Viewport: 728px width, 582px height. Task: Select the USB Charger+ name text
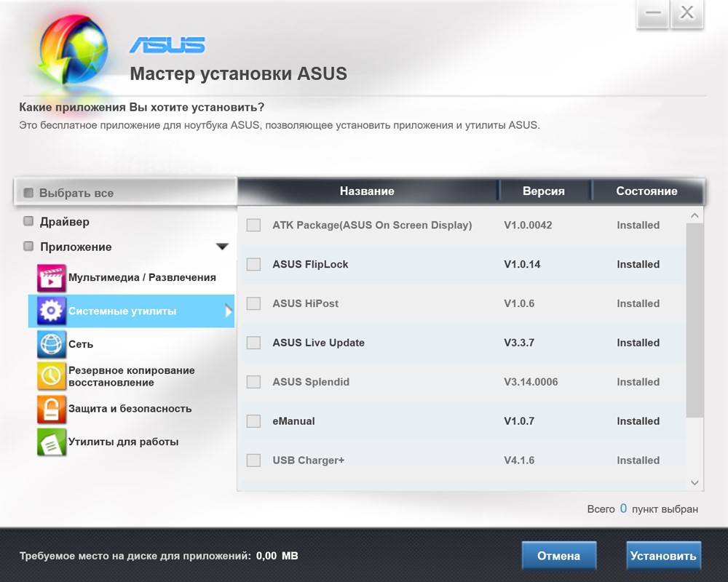(308, 461)
